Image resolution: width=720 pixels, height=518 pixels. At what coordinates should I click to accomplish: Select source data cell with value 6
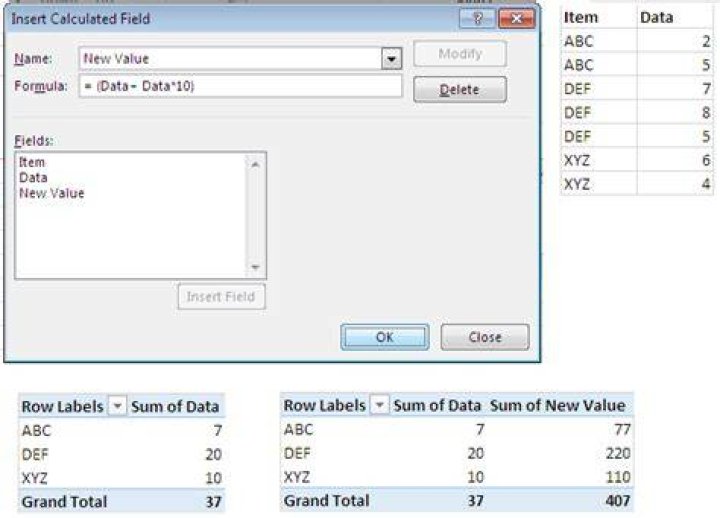tap(675, 160)
